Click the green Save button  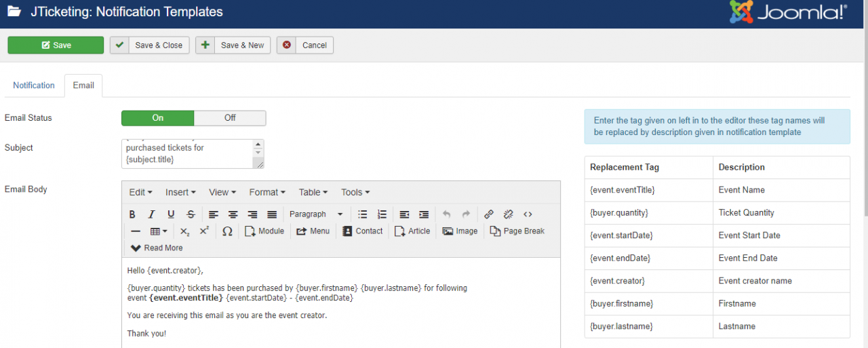[x=56, y=45]
